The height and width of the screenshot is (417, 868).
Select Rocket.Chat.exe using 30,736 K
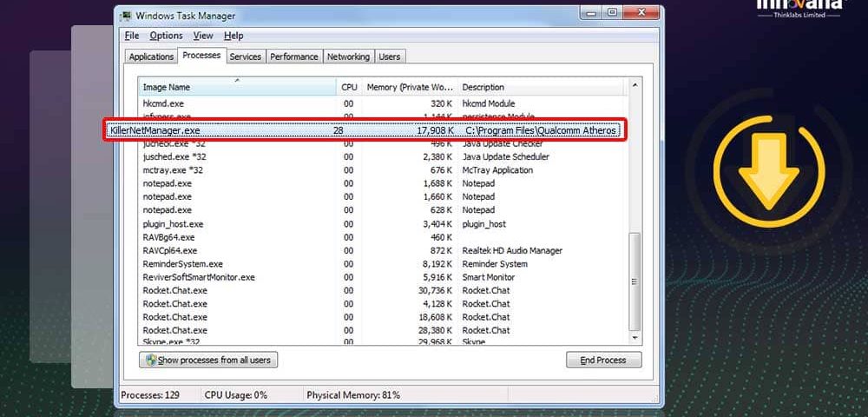pos(382,290)
